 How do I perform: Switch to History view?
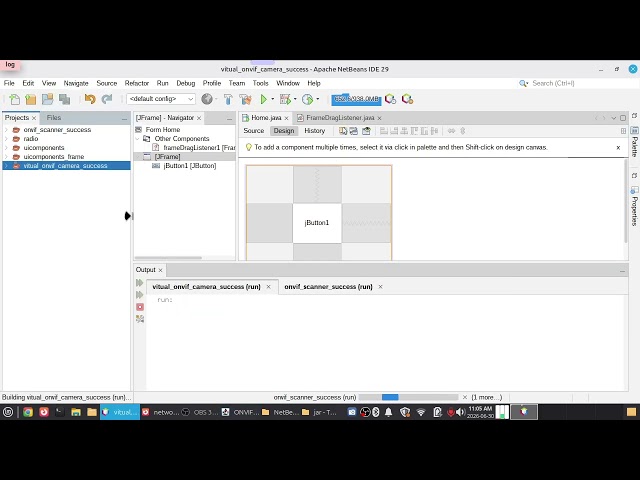coord(314,131)
